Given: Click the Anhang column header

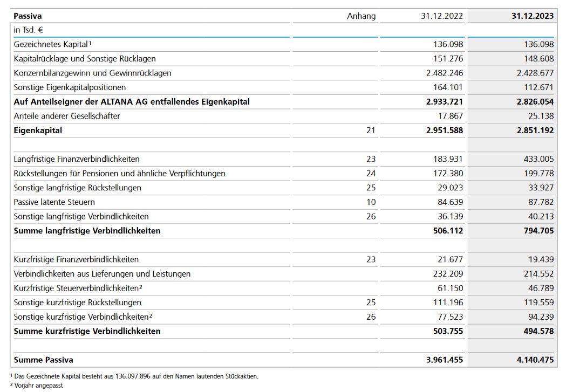Looking at the screenshot, I should click(x=361, y=16).
